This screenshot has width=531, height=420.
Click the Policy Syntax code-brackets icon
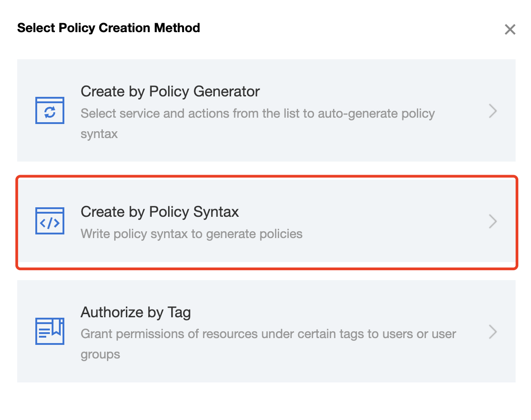click(x=50, y=221)
